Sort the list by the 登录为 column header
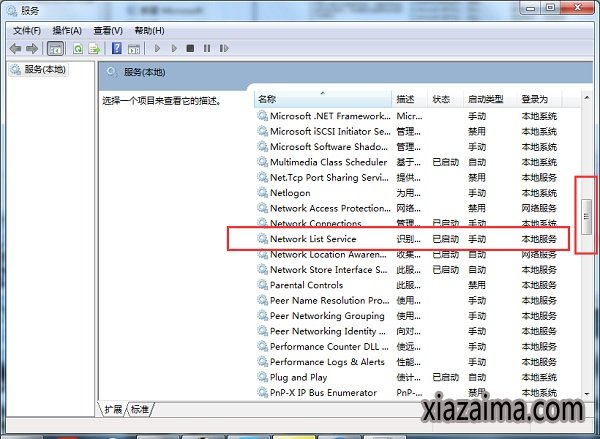This screenshot has height=439, width=600. point(539,100)
